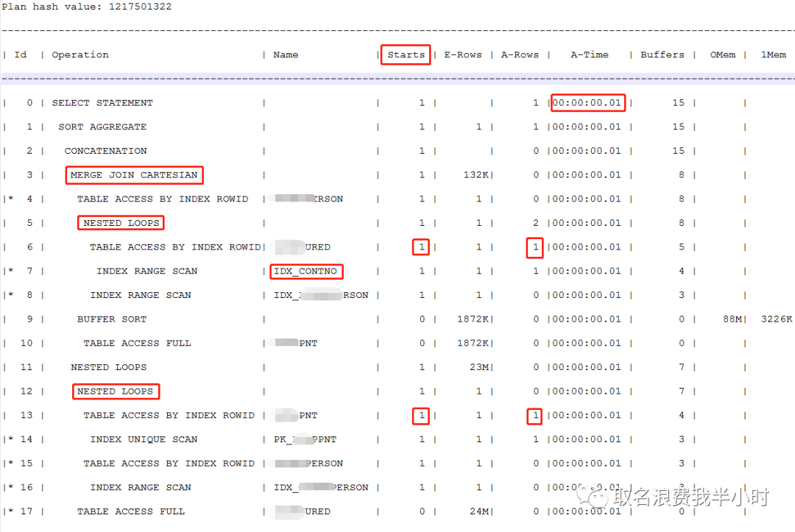Click 'INDEX RANGE SCAN' in row Id 8
The height and width of the screenshot is (532, 795).
pyautogui.click(x=141, y=295)
